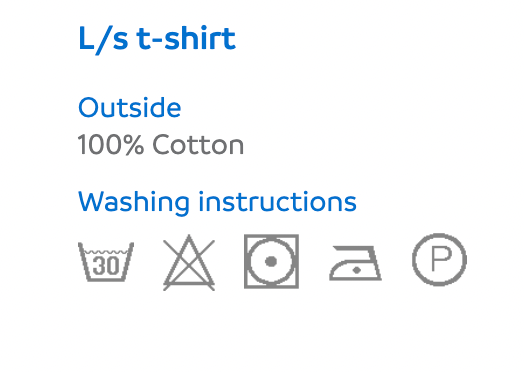Click the circled P dry clean icon
This screenshot has width=524, height=372.
[439, 260]
